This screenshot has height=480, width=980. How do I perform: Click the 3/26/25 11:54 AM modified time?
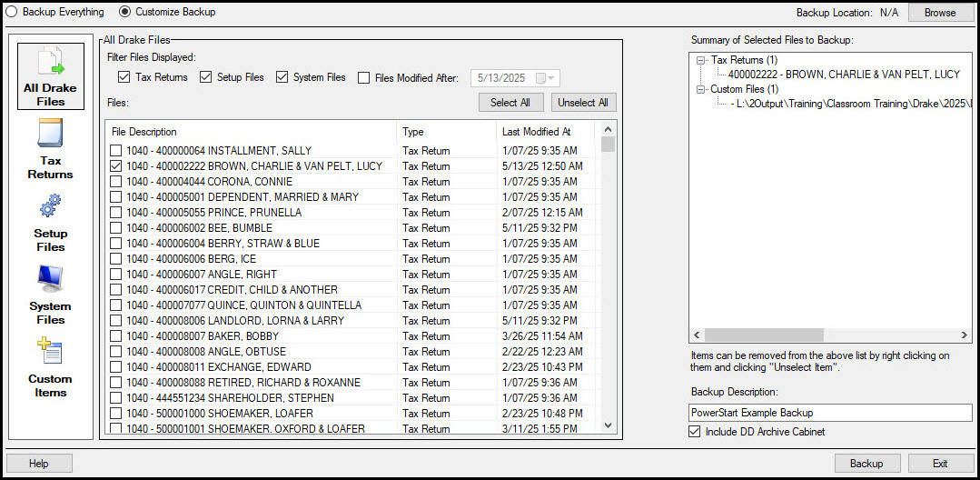coord(542,336)
